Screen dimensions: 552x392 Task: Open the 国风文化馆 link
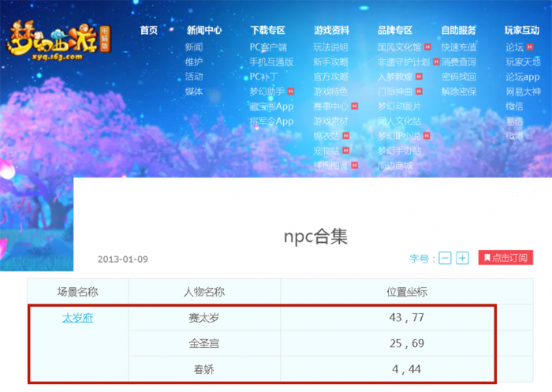[399, 47]
